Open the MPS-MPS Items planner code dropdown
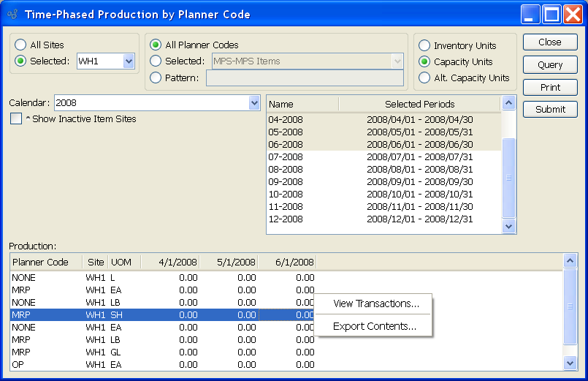Viewport: 588px width, 381px height. coord(397,61)
